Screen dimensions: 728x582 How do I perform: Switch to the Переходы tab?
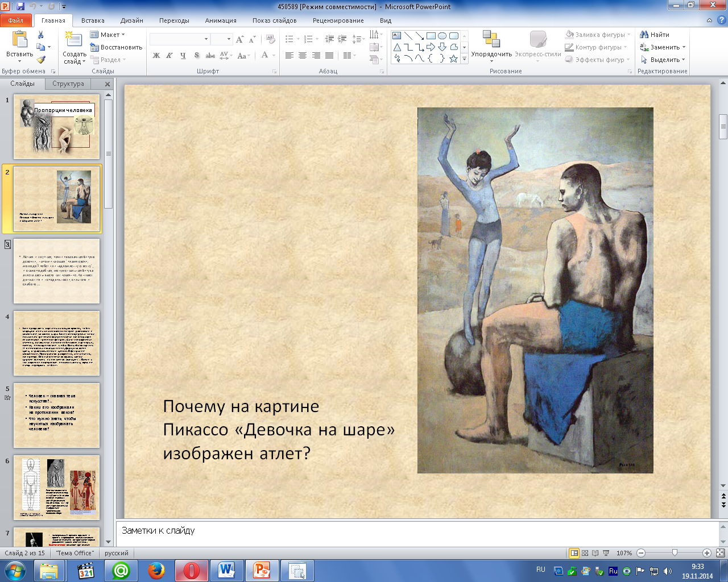[x=174, y=20]
